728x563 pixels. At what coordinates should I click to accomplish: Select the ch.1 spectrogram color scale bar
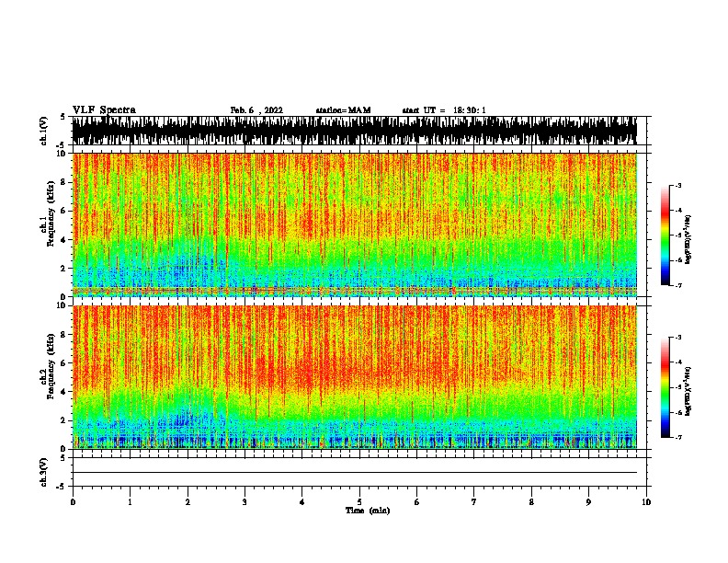coord(665,236)
